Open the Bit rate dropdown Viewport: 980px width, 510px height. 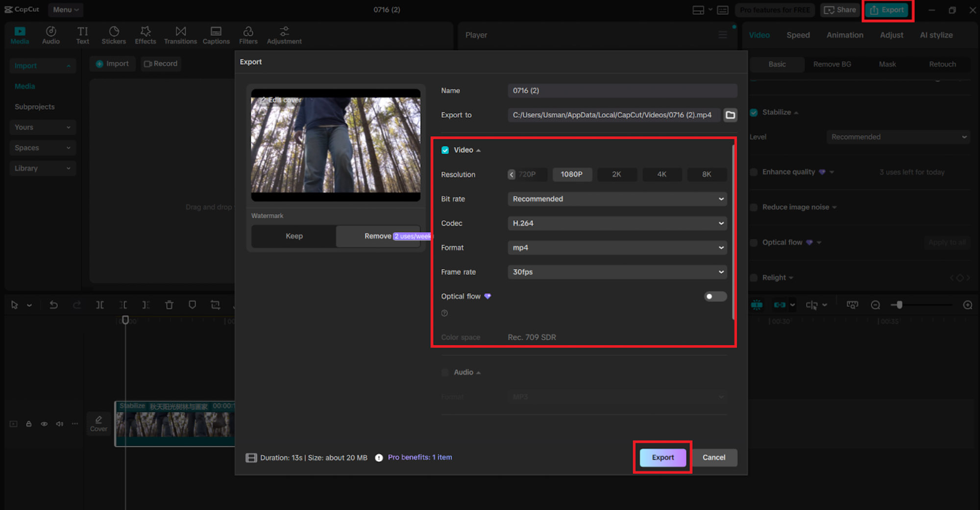click(617, 199)
